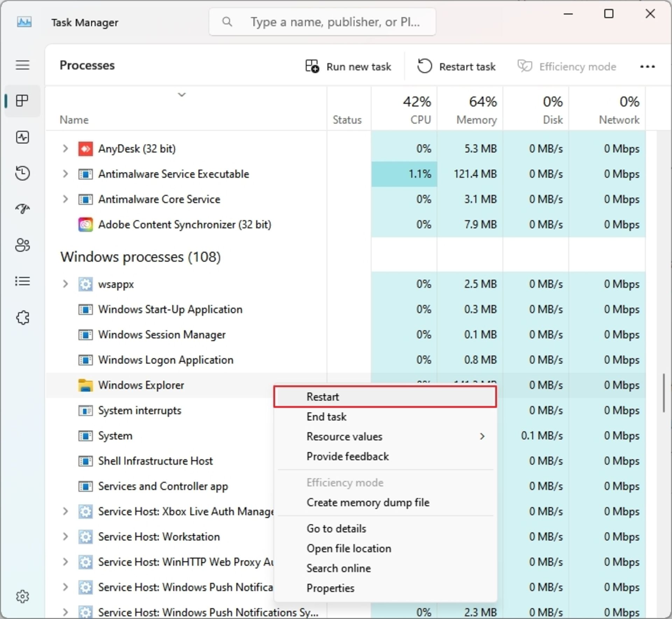Select the Windows Explorer row name
The height and width of the screenshot is (619, 672).
tap(141, 385)
